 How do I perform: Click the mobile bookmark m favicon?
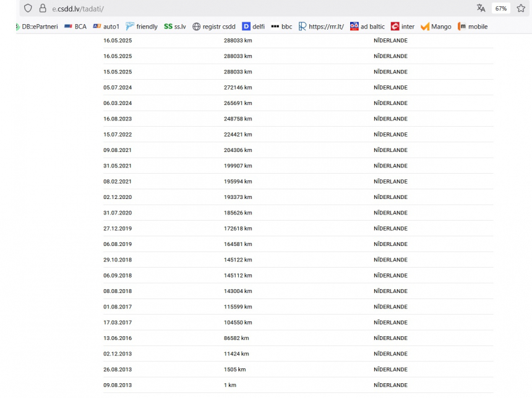pyautogui.click(x=461, y=27)
